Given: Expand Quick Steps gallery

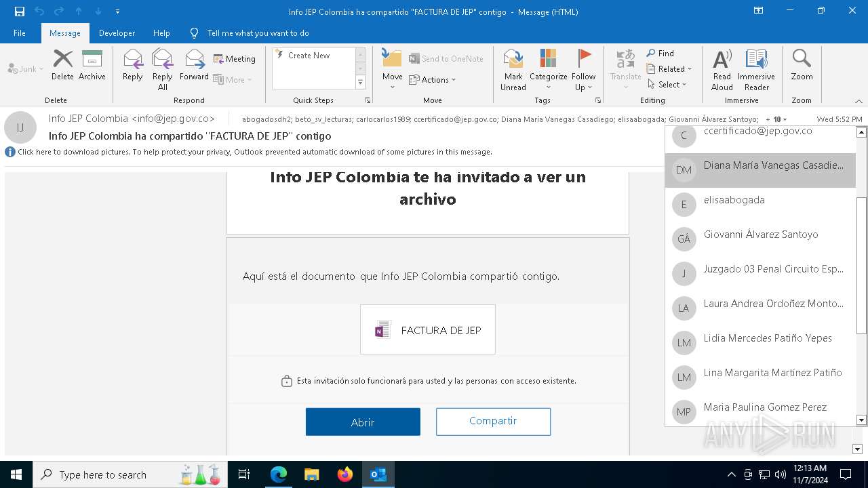Looking at the screenshot, I should point(360,83).
